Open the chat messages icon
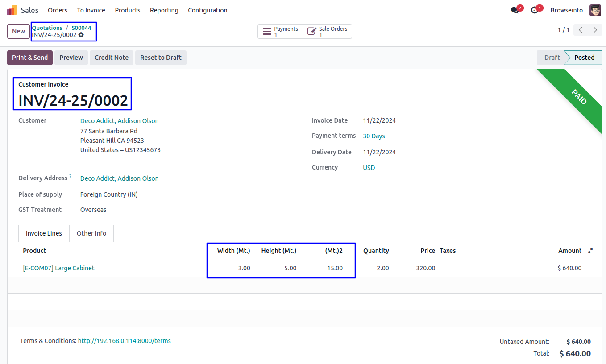Viewport: 606px width, 364px height. click(515, 10)
